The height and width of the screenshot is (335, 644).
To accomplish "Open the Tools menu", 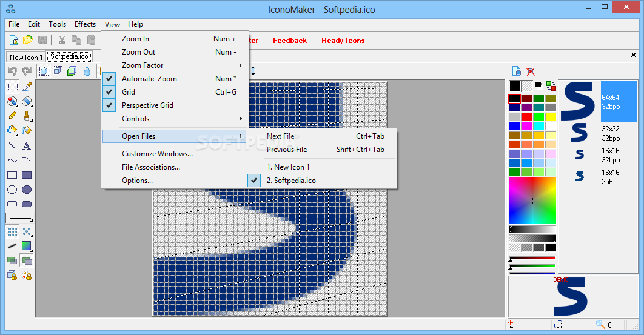I will (57, 24).
